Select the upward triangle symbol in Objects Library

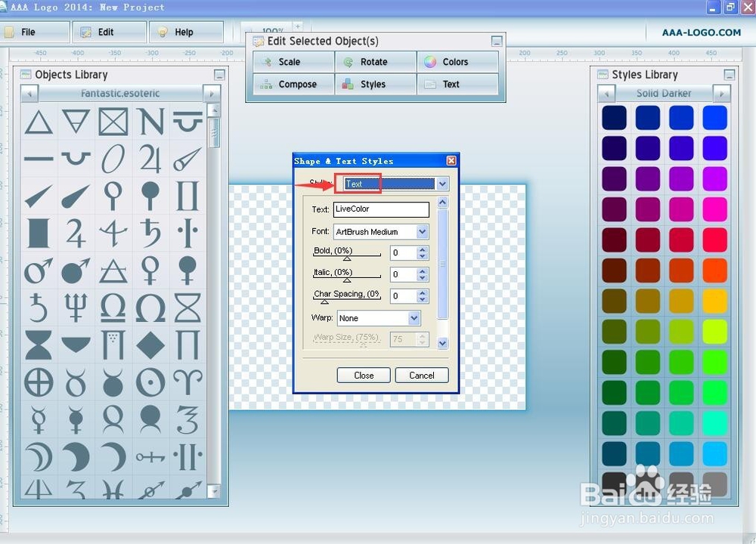point(39,122)
